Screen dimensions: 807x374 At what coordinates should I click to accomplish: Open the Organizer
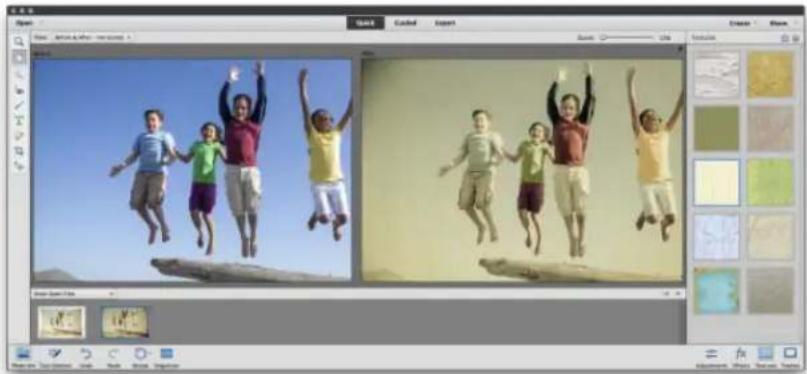(x=166, y=358)
